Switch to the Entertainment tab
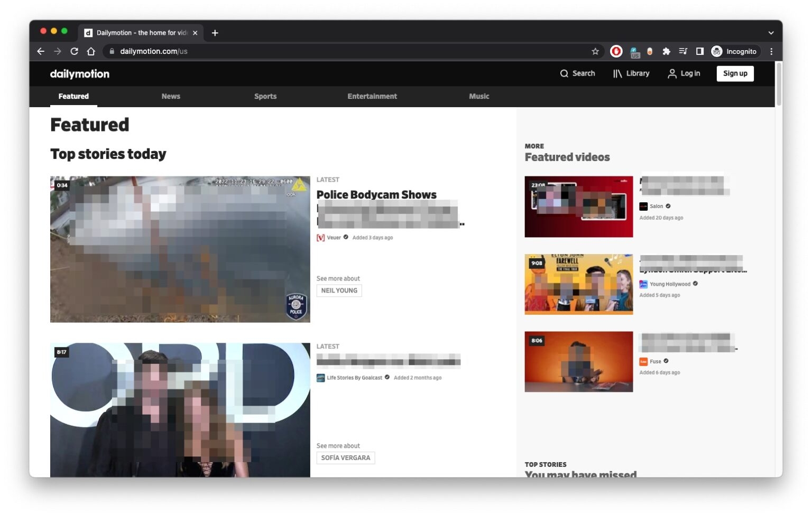The width and height of the screenshot is (812, 516). 372,96
